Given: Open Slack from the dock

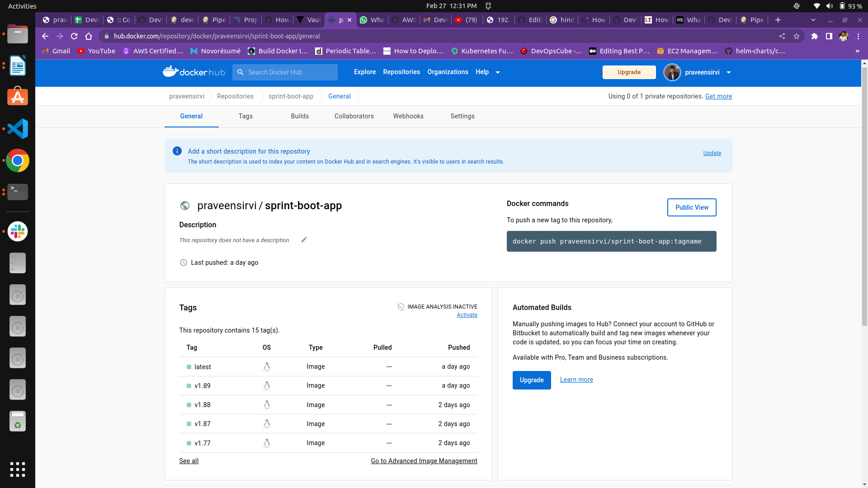Looking at the screenshot, I should point(18,231).
